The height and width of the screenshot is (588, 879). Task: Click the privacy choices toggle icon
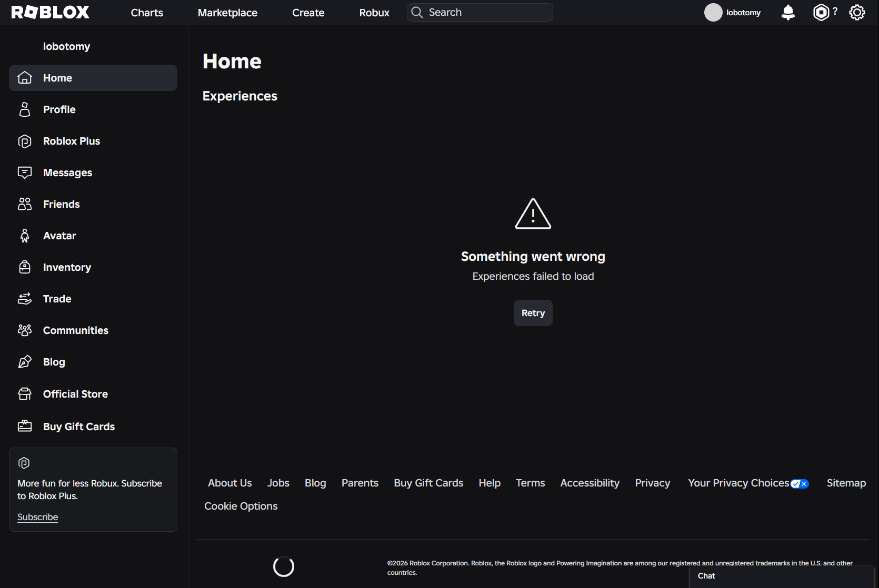tap(800, 484)
